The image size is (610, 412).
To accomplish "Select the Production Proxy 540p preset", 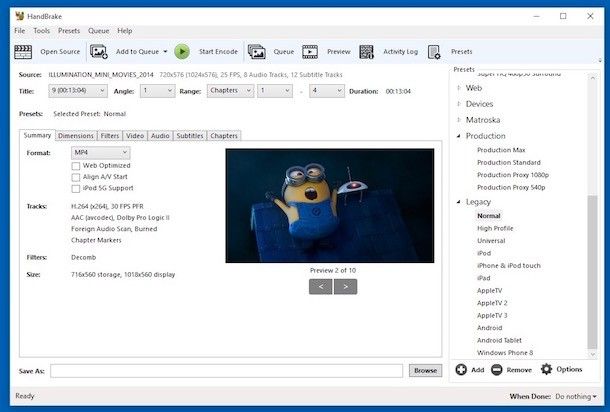I will point(511,188).
